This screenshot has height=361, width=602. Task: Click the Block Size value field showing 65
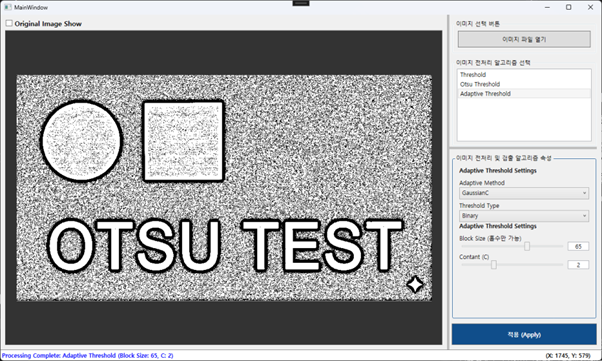pyautogui.click(x=578, y=247)
